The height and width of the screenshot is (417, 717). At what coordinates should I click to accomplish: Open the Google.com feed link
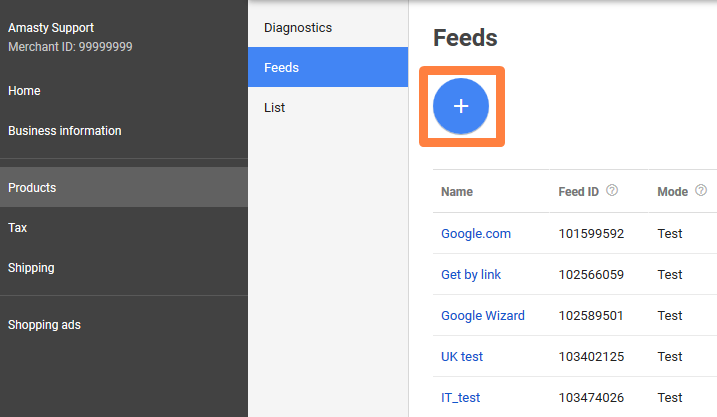pos(476,234)
